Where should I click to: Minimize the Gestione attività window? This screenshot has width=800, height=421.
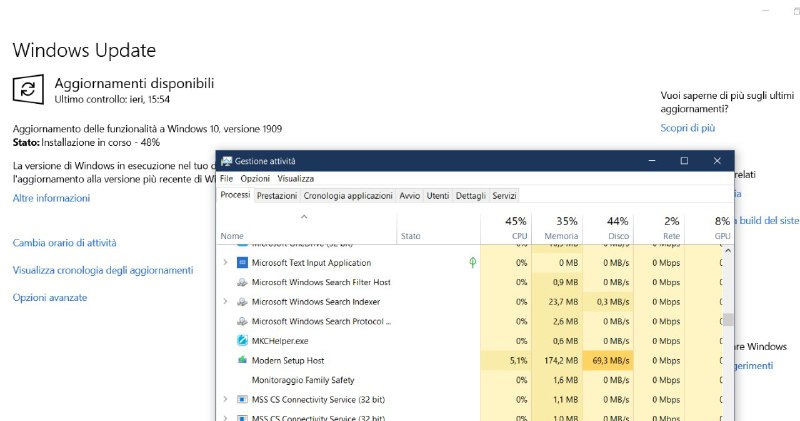652,161
